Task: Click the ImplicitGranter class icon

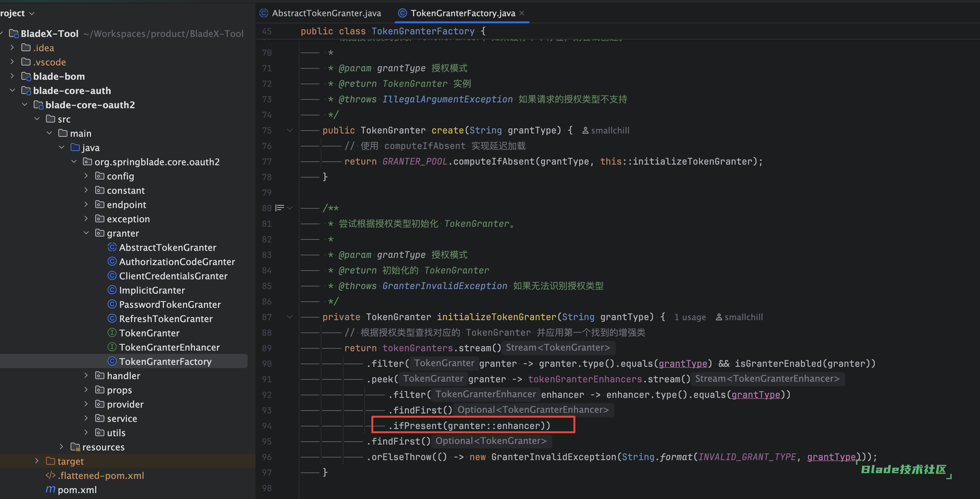Action: 112,290
